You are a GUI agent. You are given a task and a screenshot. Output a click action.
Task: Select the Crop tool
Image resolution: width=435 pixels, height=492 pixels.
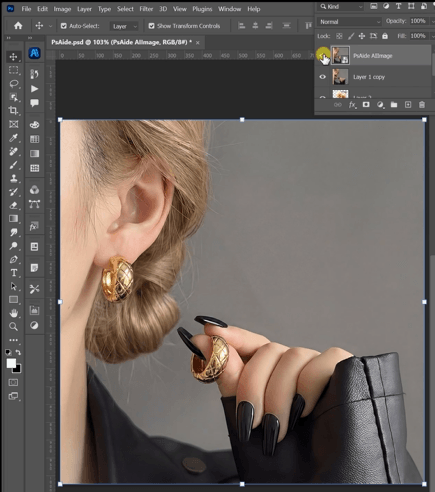tap(13, 111)
